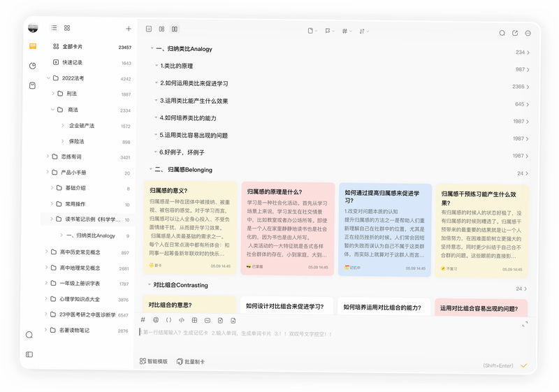Open the statistics pie chart icon
Image resolution: width=559 pixels, height=392 pixels.
click(x=32, y=66)
